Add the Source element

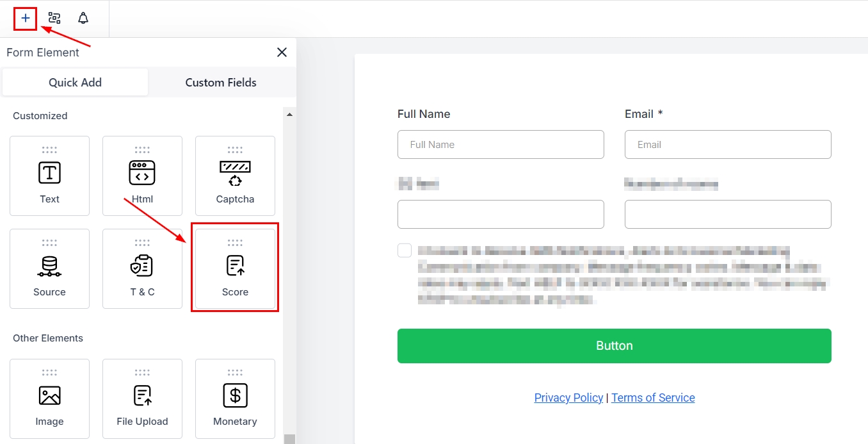(49, 268)
